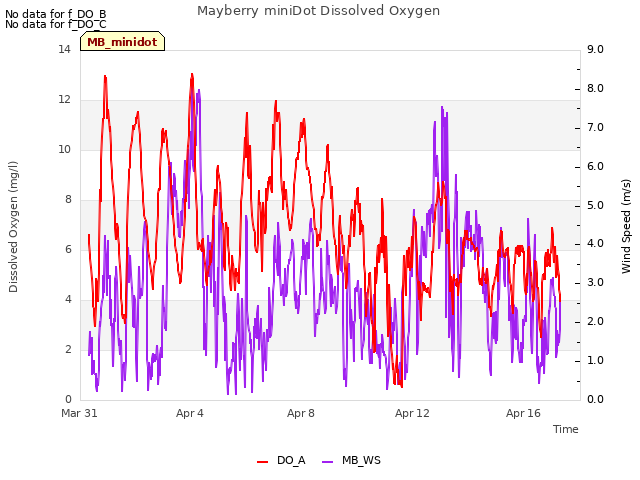Click the 8.0 value on wind speed axis
The width and height of the screenshot is (640, 480).
596,89
